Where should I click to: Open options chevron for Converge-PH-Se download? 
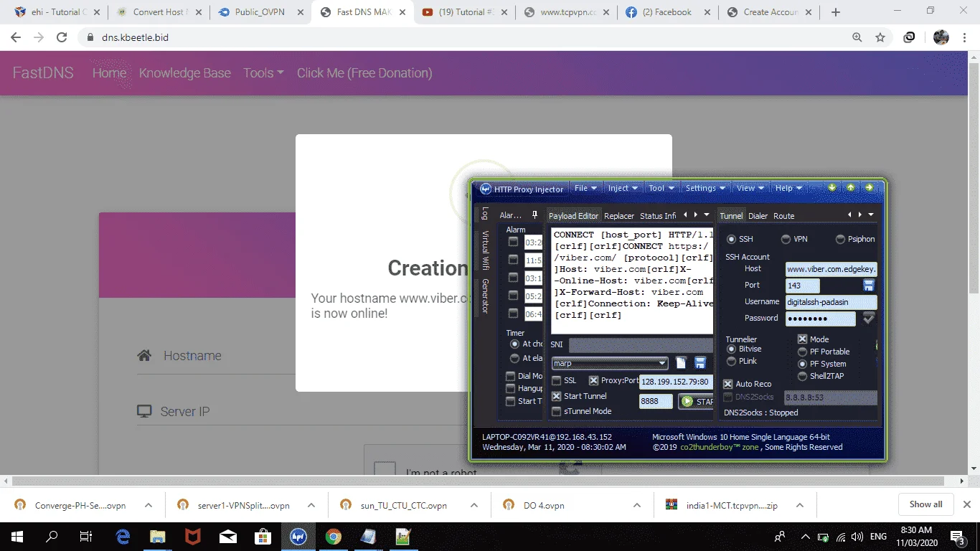tap(149, 505)
